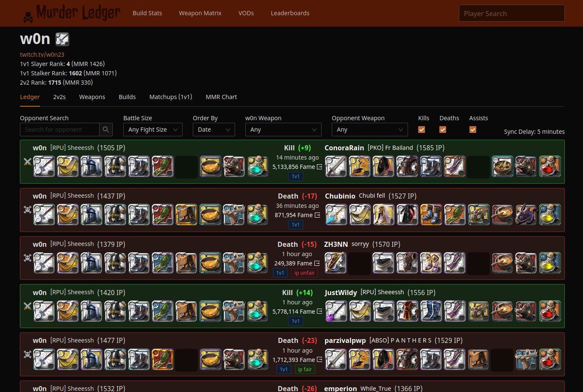Switch to the MMR Chart tab
This screenshot has width=583, height=392.
(x=221, y=97)
